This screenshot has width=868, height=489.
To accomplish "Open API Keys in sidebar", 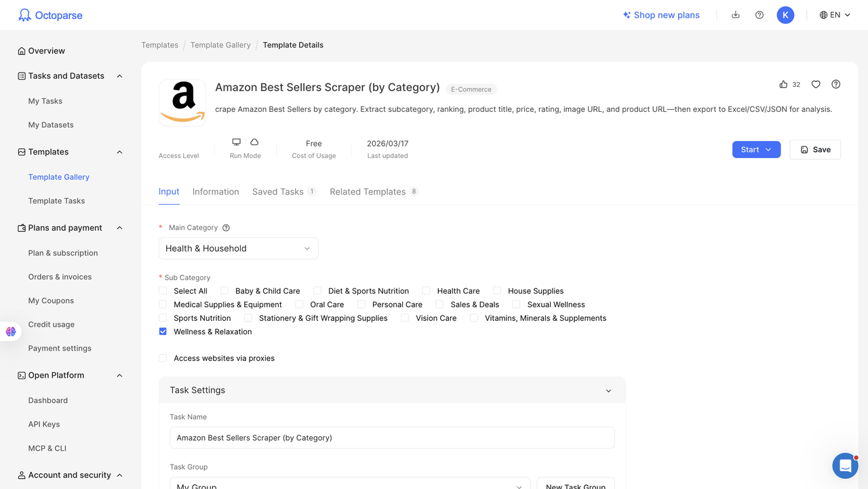I will [x=44, y=425].
